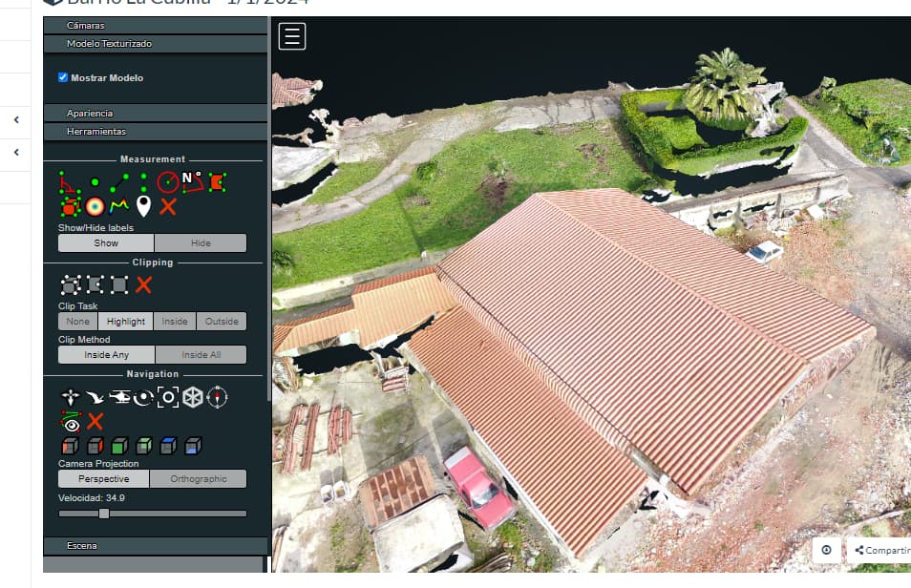Open the compass navigation widget
This screenshot has width=911, height=588.
(217, 397)
